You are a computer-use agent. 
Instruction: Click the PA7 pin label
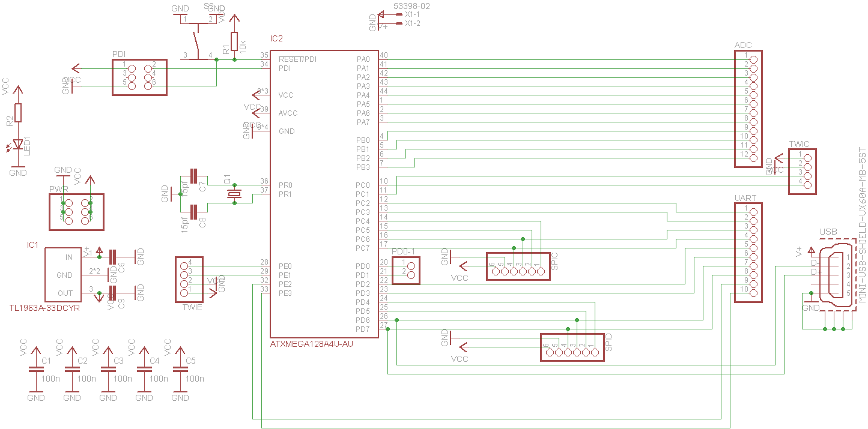pyautogui.click(x=363, y=122)
